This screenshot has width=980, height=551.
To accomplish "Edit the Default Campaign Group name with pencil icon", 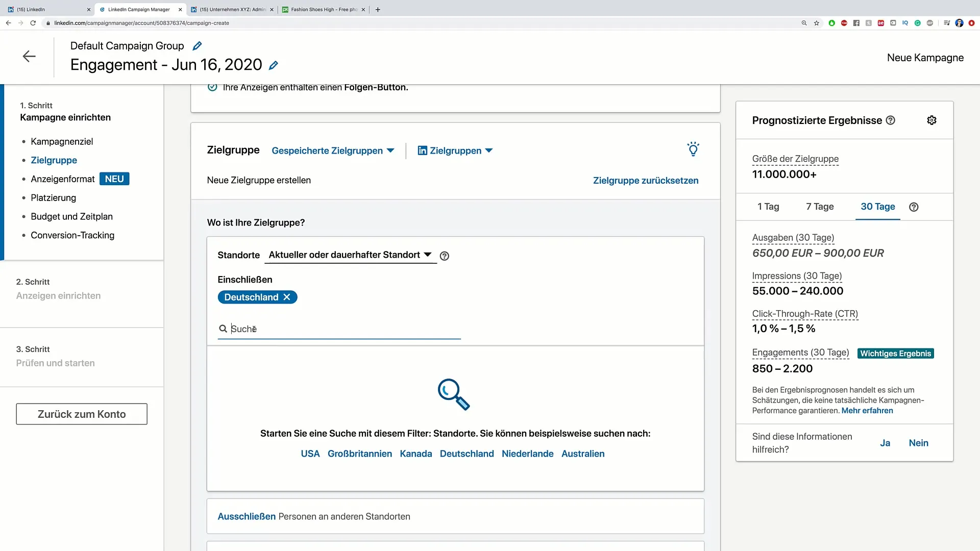I will pyautogui.click(x=197, y=46).
